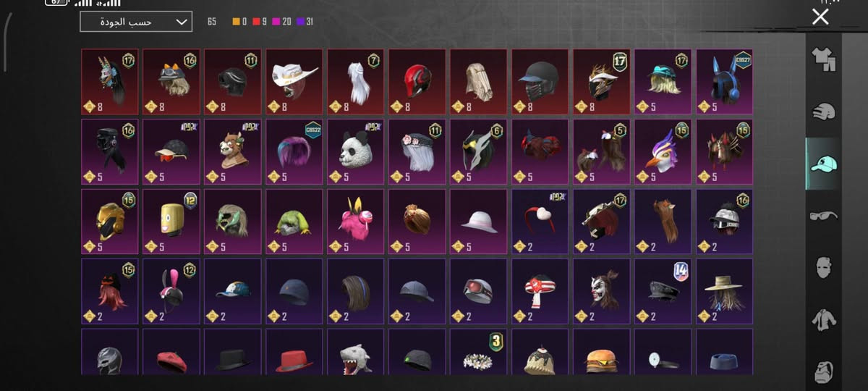868x391 pixels.
Task: Select the cap headwear category tab
Action: click(x=823, y=164)
